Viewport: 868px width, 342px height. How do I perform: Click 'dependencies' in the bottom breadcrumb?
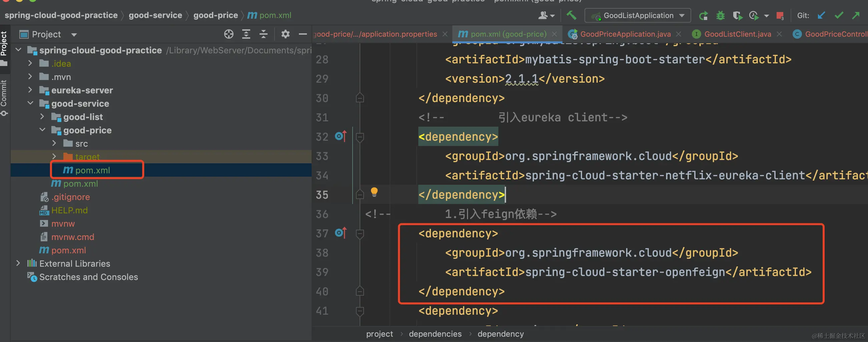pos(435,334)
